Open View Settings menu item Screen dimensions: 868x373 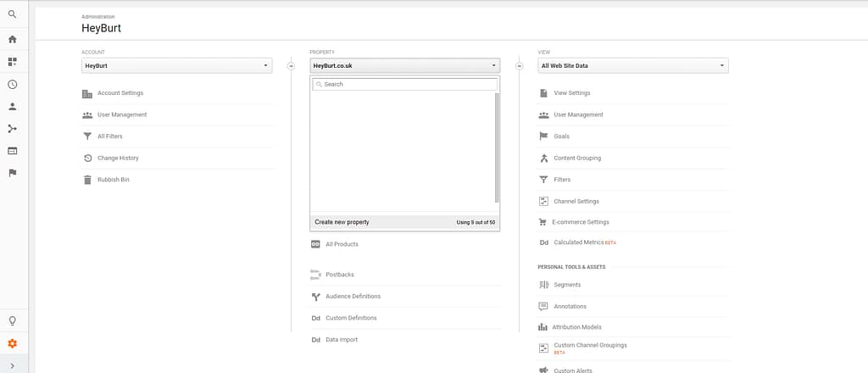point(572,93)
